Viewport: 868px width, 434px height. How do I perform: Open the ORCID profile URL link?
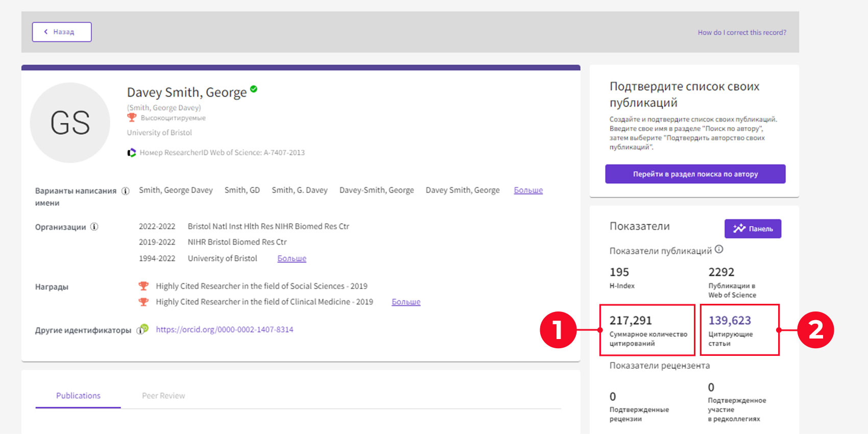pyautogui.click(x=225, y=329)
